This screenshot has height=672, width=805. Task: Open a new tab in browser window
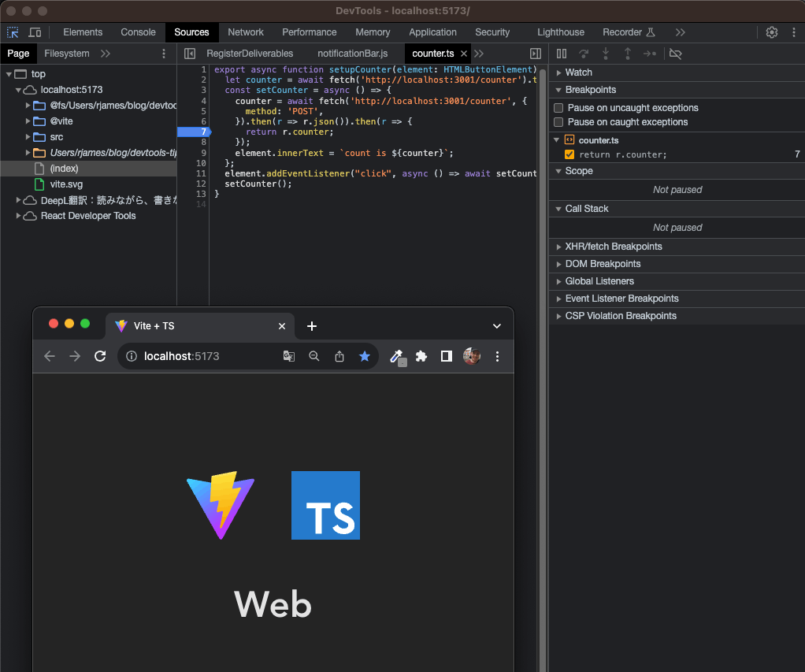click(312, 326)
